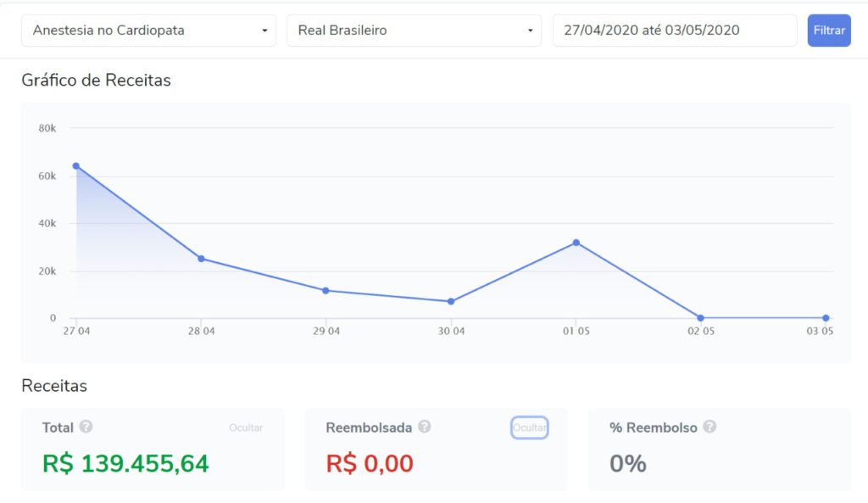
Task: Select the 28 04 data point on chart
Action: point(201,259)
